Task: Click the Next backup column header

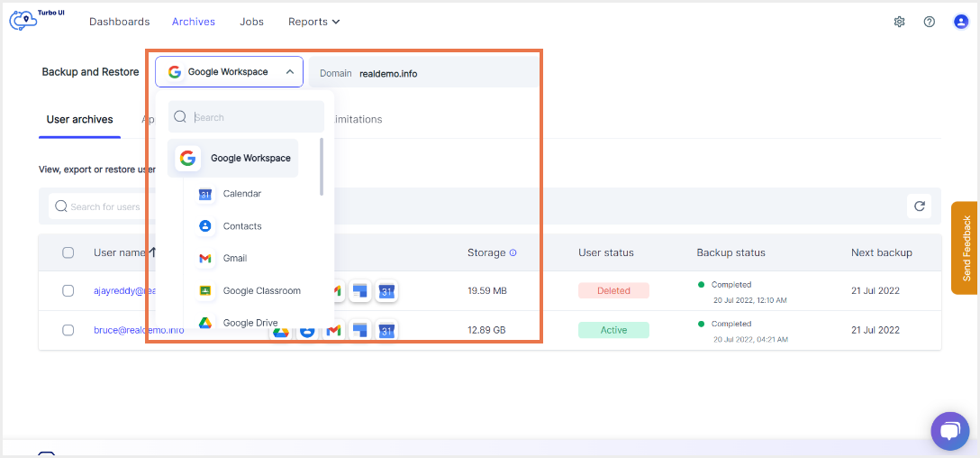Action: click(x=882, y=252)
